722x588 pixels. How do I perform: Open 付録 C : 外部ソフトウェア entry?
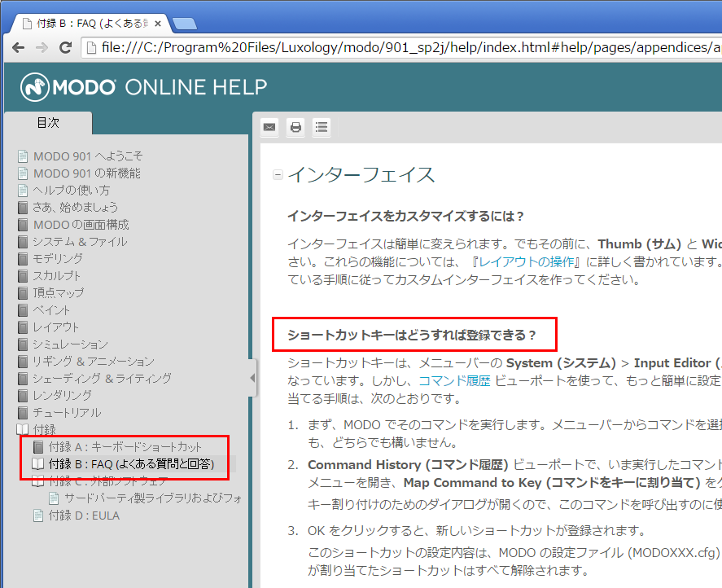pyautogui.click(x=108, y=480)
